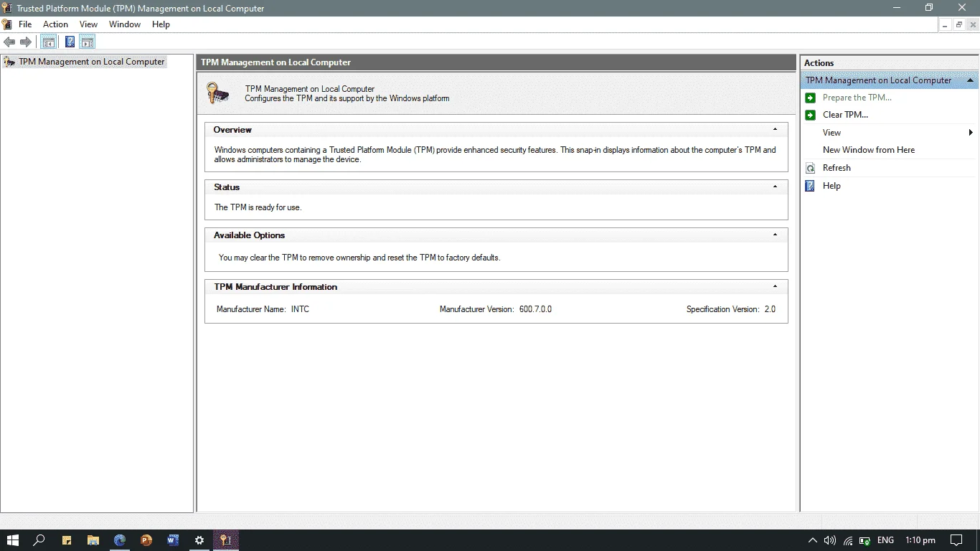The height and width of the screenshot is (551, 980).
Task: Click the clear TPM factory defaults description
Action: tap(359, 258)
